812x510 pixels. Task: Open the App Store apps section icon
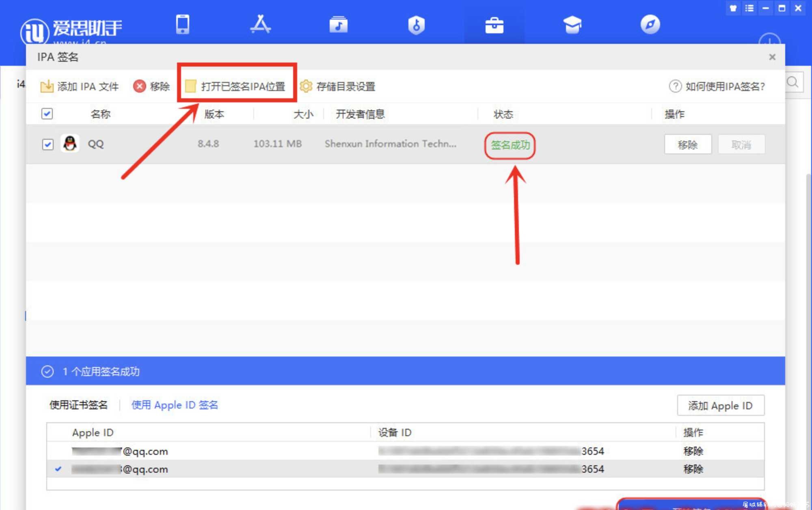pos(260,24)
